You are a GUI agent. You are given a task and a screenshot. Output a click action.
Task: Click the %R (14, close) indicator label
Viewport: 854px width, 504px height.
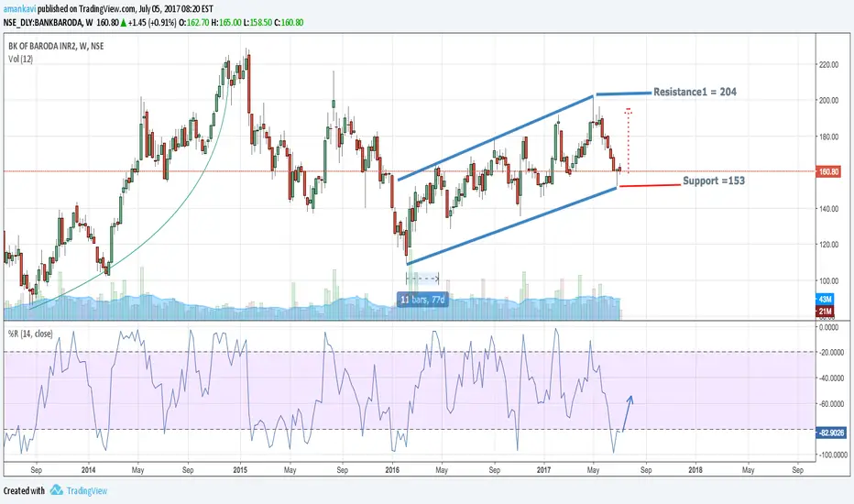pyautogui.click(x=30, y=334)
